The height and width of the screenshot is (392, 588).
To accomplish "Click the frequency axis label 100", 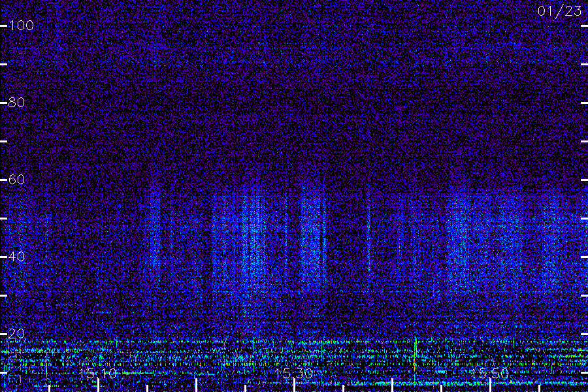I will point(21,25).
